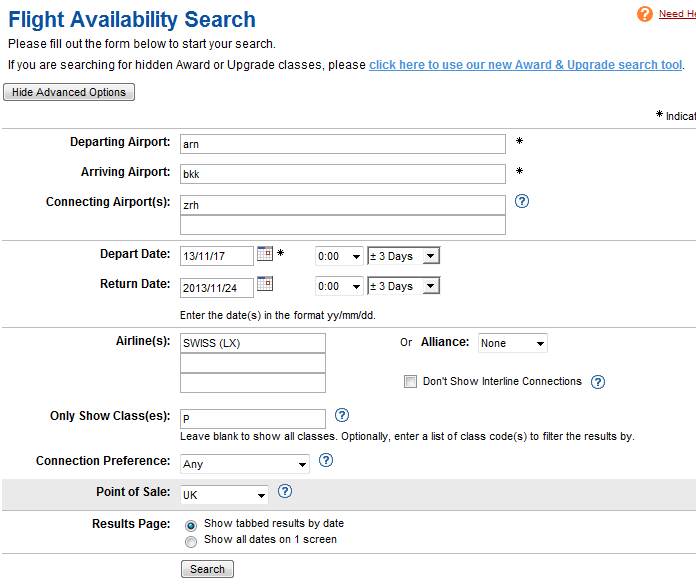
Task: Select Show all dates on 1 screen
Action: (x=191, y=541)
